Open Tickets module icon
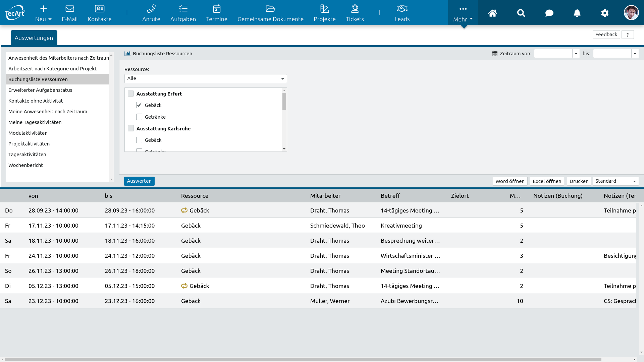 point(355,13)
